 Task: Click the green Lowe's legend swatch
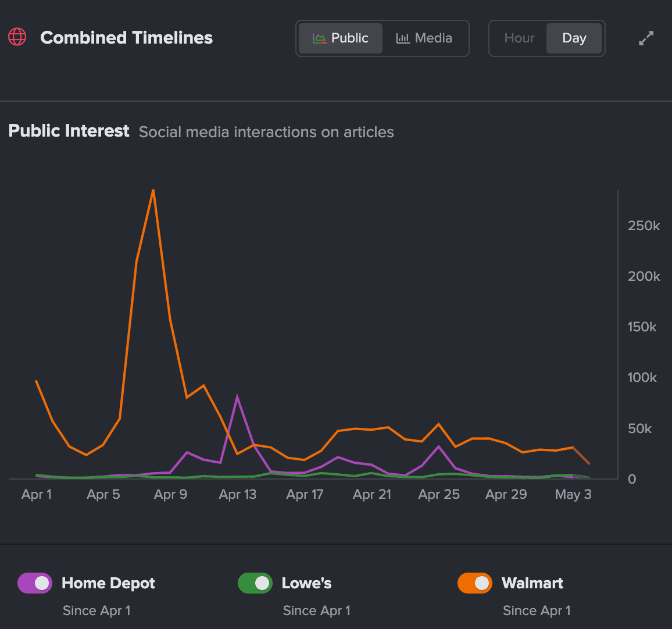pyautogui.click(x=255, y=583)
